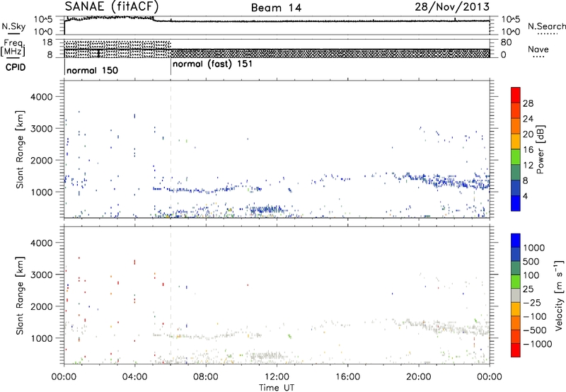Click the Beam 14 label

[x=276, y=8]
